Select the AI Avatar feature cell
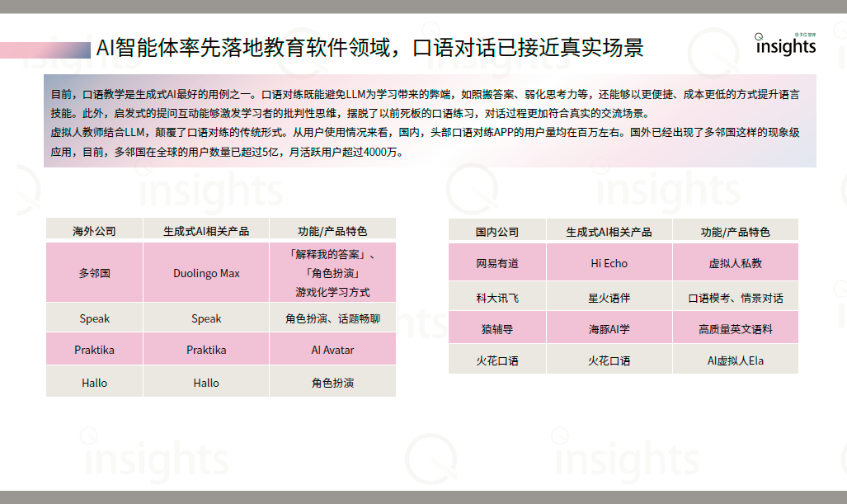 point(332,350)
